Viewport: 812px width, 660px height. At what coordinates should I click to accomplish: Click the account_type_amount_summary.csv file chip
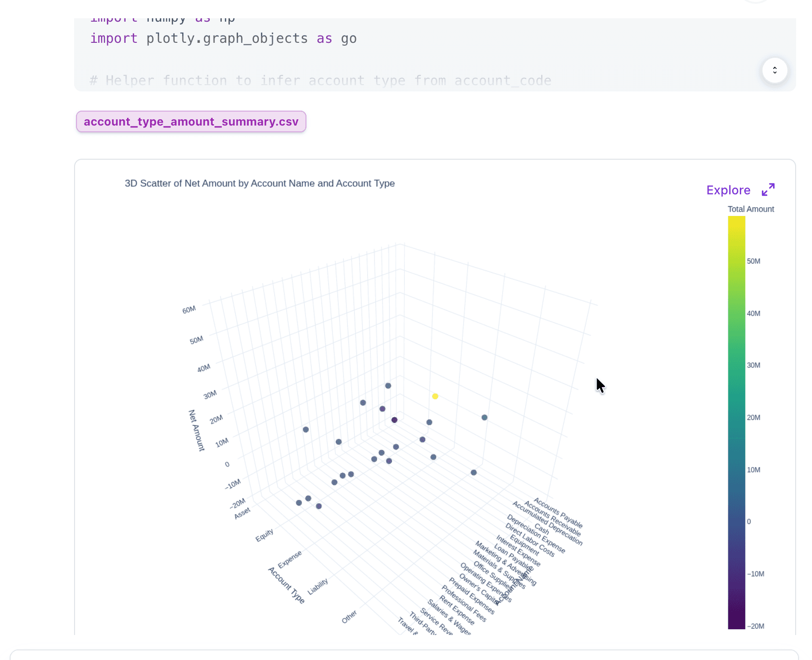pos(191,122)
